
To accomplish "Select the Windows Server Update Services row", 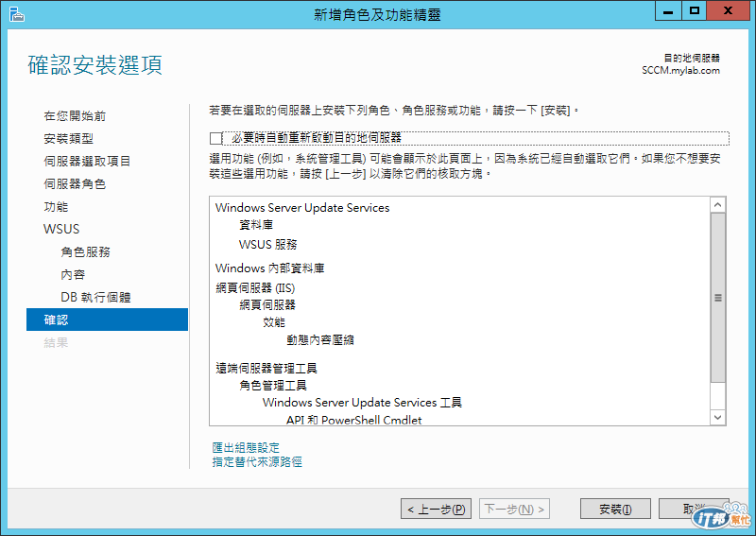I will (302, 207).
